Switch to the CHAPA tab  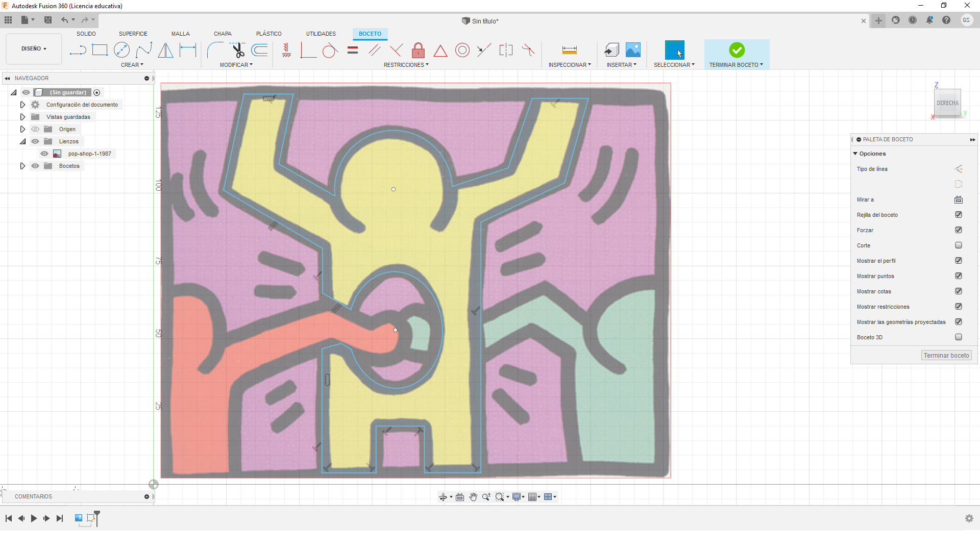(223, 34)
